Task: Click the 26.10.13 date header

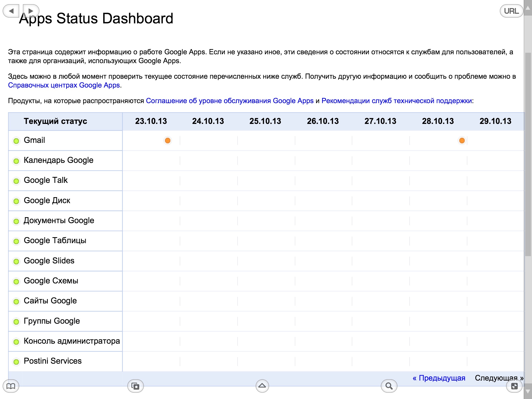Action: (x=323, y=121)
